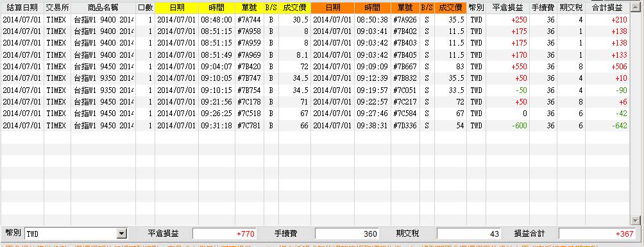Viewport: 644px width, 247px height.
Task: Click the yellow 時間 column header
Action: 217,8
